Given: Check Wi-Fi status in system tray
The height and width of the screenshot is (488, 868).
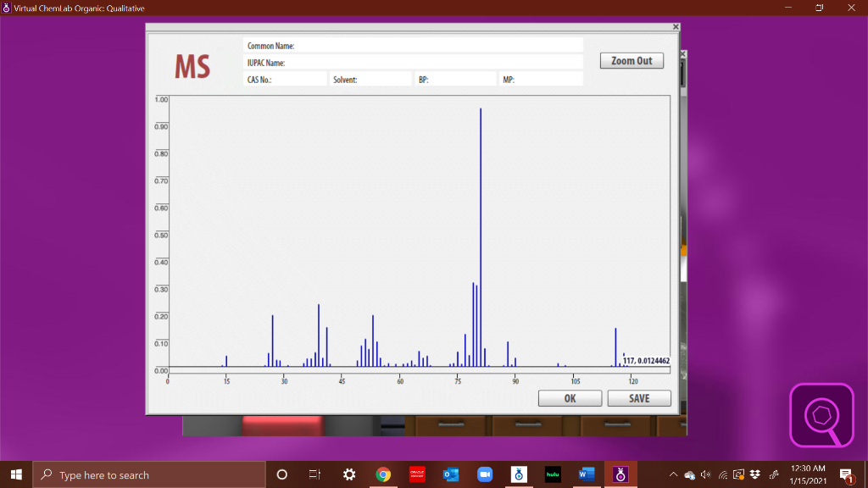Looking at the screenshot, I should [x=722, y=474].
